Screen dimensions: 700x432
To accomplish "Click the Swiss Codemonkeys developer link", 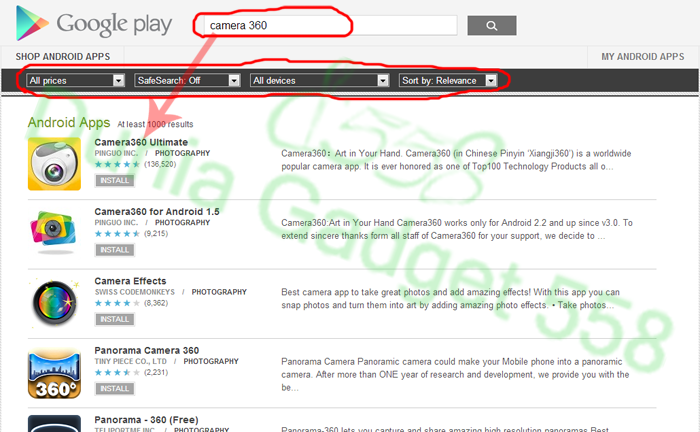I will [134, 292].
